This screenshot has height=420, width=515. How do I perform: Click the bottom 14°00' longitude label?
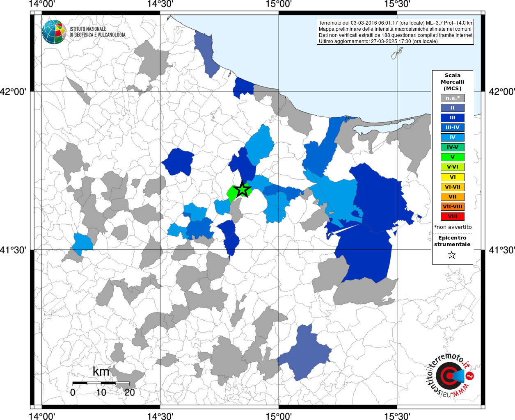coord(42,416)
